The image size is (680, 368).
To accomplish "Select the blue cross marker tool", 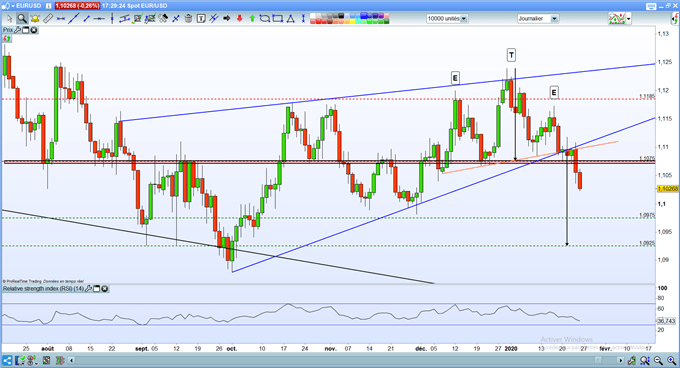I will [x=176, y=19].
